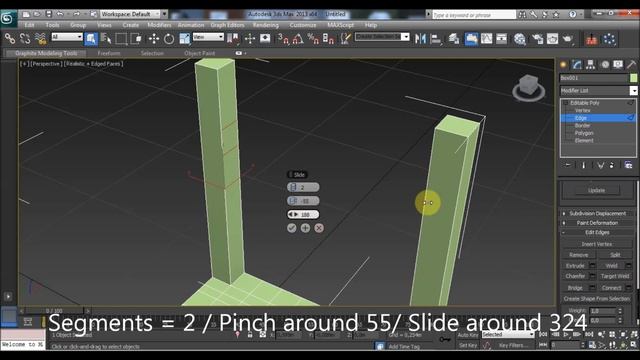Open the Help question mark icon
The image size is (640, 360).
tap(573, 14)
